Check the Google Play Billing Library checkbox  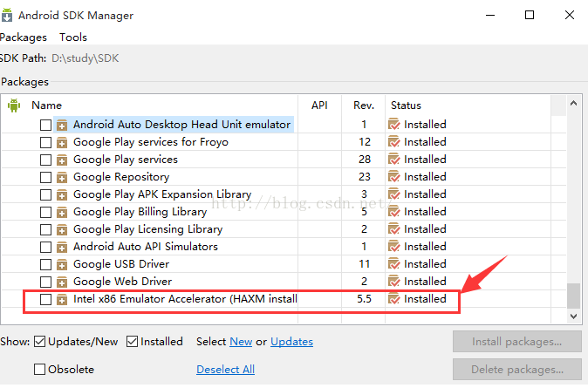pyautogui.click(x=45, y=212)
